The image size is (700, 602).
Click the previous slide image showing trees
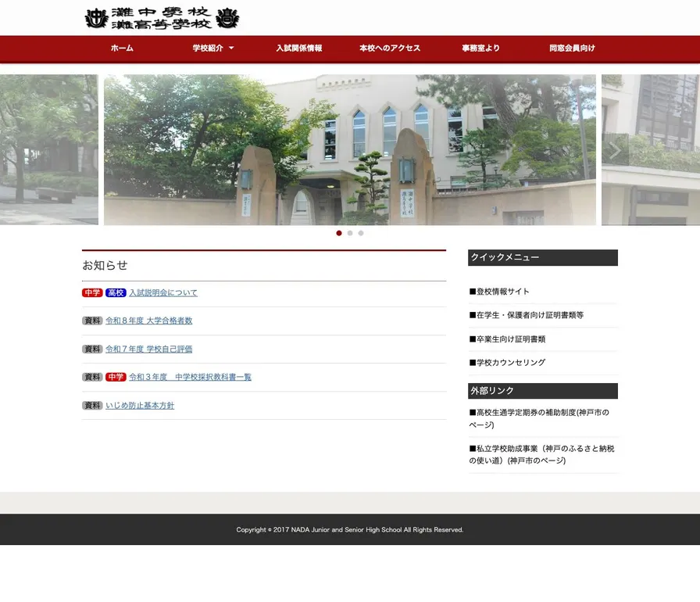click(49, 149)
